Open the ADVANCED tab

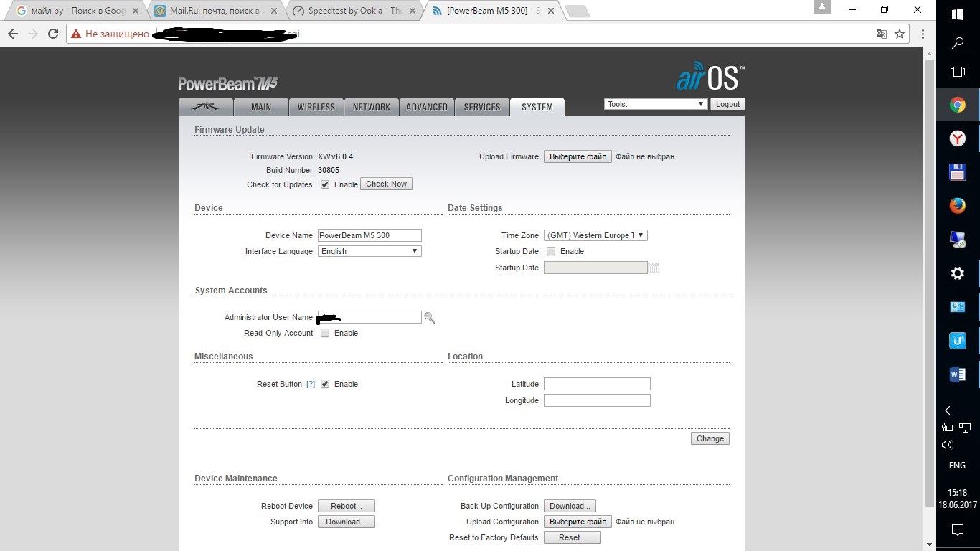click(x=427, y=107)
